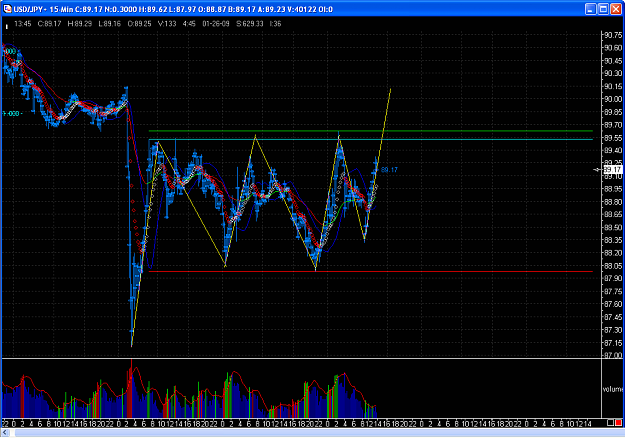The image size is (625, 438).
Task: Click the 89.55 price label on the axis
Action: (x=613, y=138)
